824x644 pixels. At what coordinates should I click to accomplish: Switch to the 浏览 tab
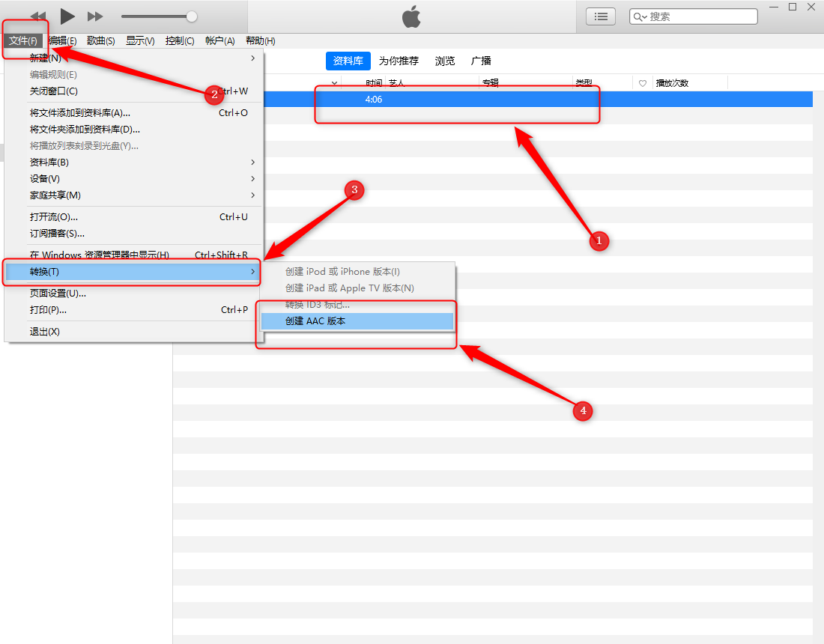pyautogui.click(x=445, y=61)
